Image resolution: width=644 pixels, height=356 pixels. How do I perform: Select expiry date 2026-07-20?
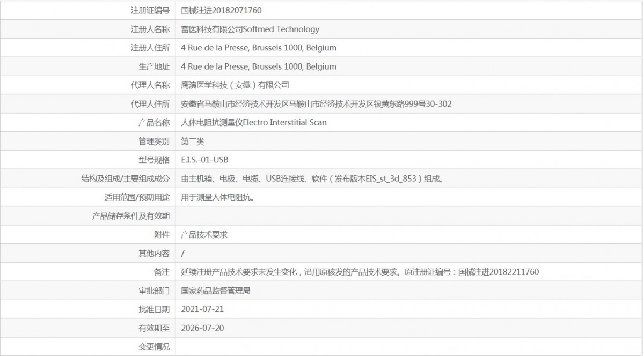coord(202,328)
